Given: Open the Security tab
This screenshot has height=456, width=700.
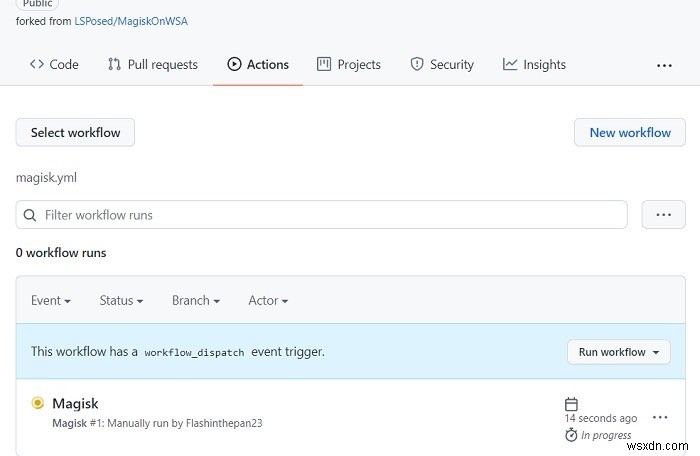Looking at the screenshot, I should (442, 65).
